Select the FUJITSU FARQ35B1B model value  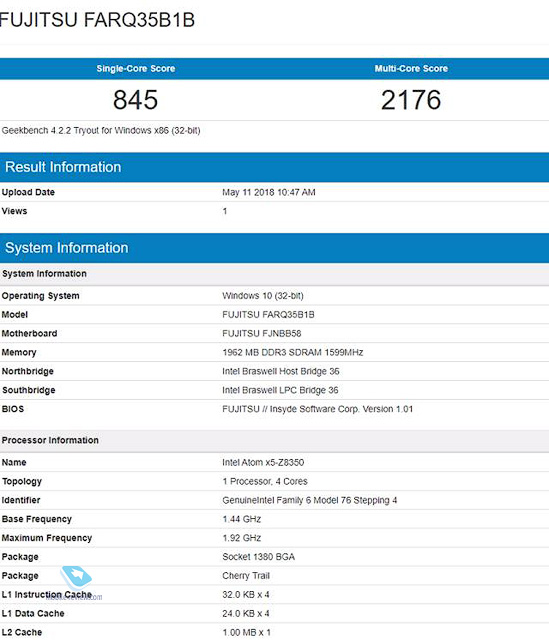coord(268,315)
